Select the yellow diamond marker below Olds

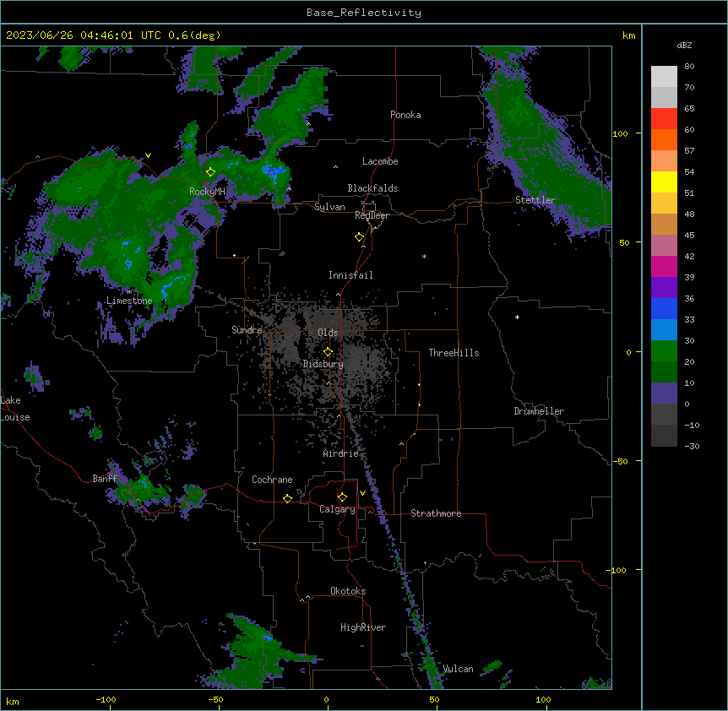[x=328, y=352]
